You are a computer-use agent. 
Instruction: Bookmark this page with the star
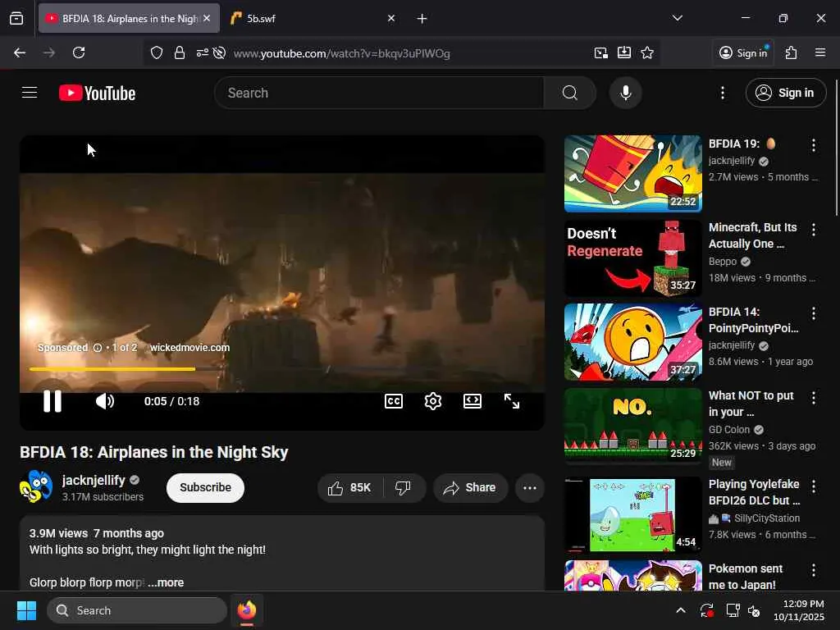(647, 52)
